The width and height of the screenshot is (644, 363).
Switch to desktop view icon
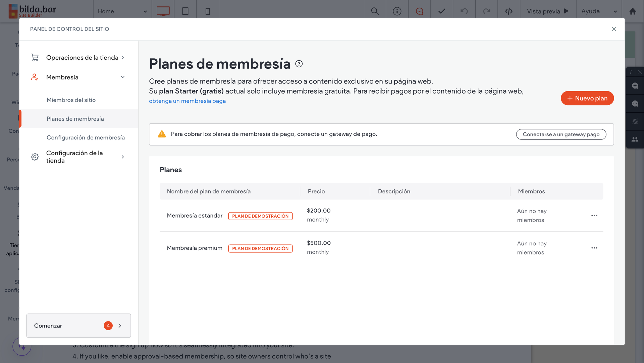163,11
